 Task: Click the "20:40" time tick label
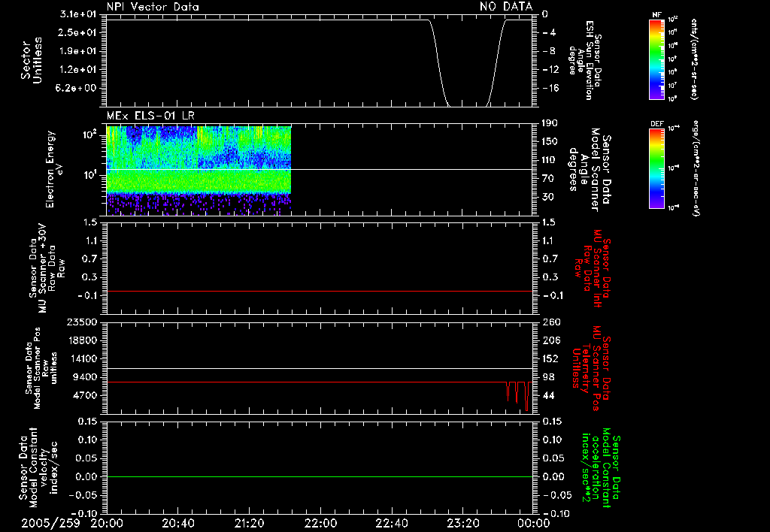click(178, 523)
